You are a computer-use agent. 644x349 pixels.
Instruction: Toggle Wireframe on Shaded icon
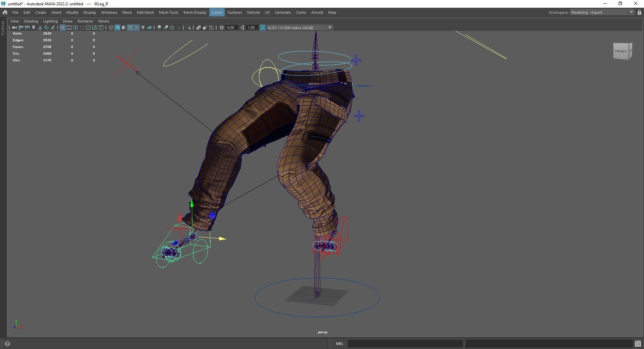click(130, 28)
